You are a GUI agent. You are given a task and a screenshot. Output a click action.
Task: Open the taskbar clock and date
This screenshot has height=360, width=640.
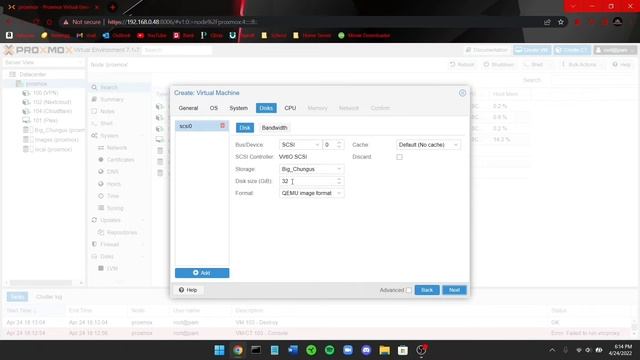(x=620, y=350)
